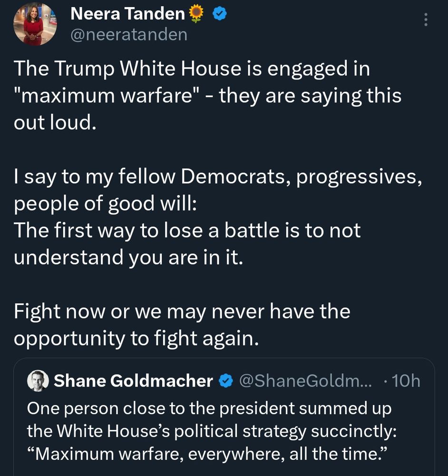Click Shane Goldmacher's verified checkmark badge

[x=226, y=381]
